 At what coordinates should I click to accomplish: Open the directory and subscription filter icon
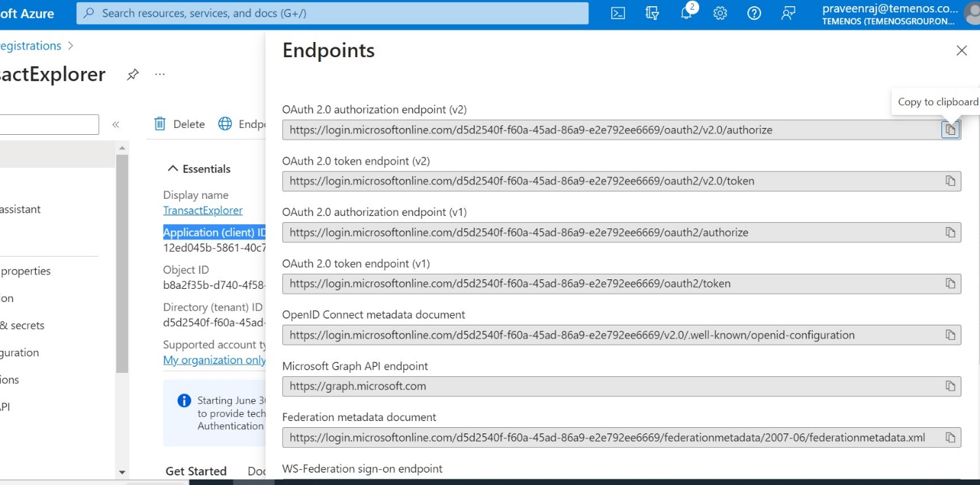[652, 13]
